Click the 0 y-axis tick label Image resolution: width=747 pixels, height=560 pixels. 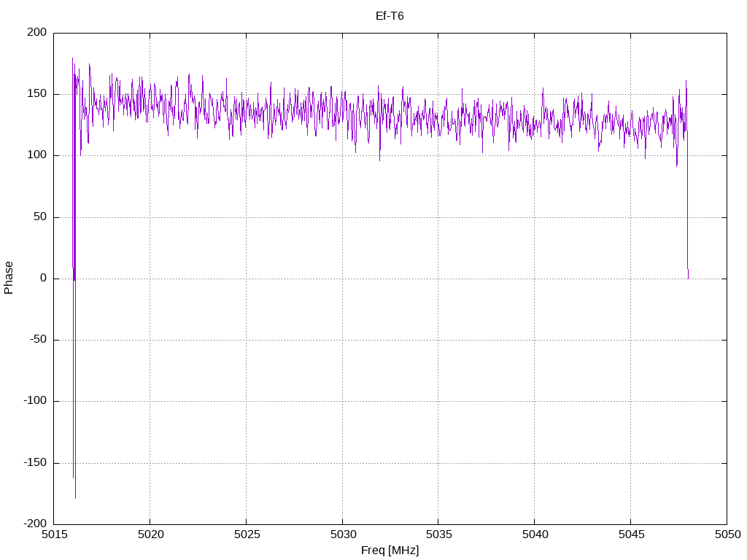pos(44,279)
